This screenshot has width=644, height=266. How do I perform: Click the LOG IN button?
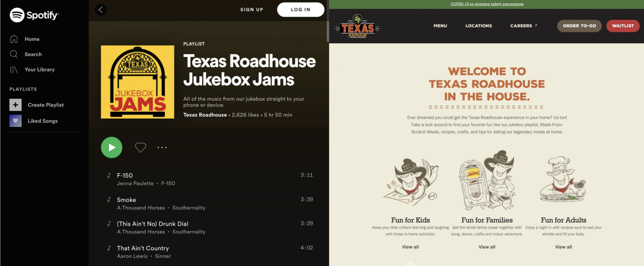tap(300, 10)
